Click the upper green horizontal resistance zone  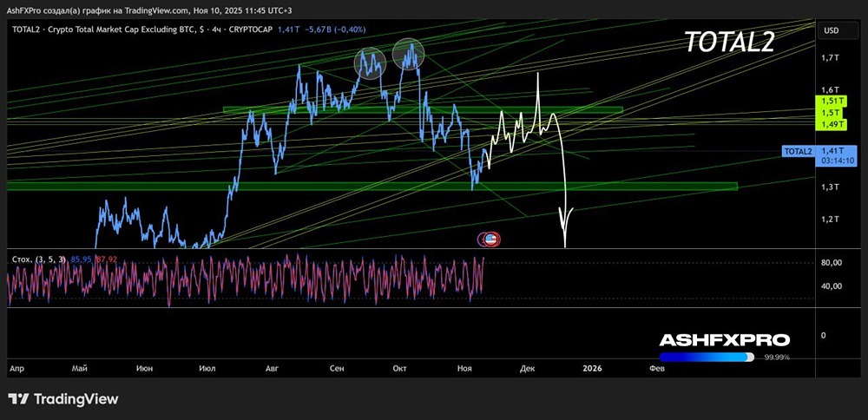(x=423, y=110)
